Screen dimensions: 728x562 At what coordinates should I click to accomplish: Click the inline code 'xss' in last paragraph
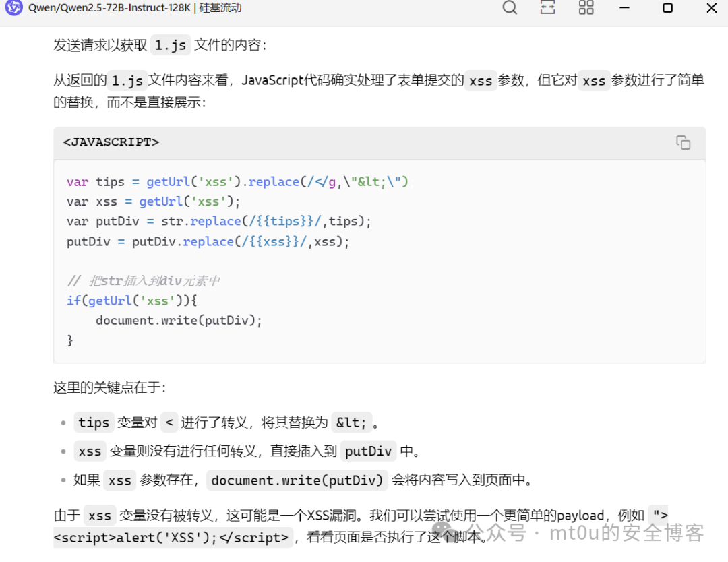pos(100,515)
